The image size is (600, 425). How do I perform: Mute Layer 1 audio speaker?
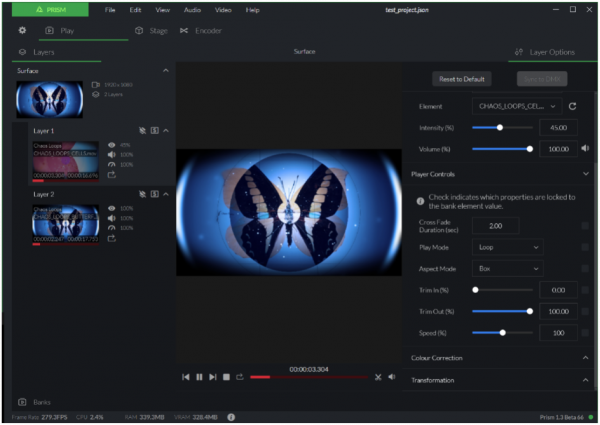coord(111,155)
